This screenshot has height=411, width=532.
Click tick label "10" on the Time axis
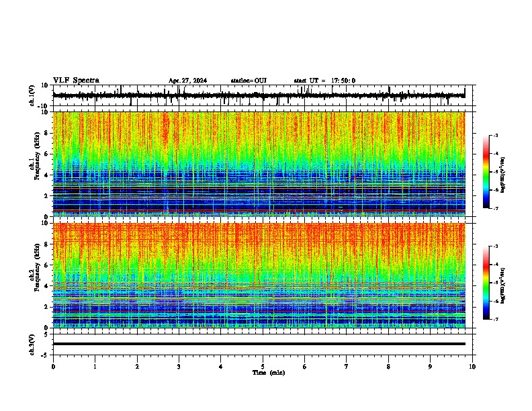[472, 367]
